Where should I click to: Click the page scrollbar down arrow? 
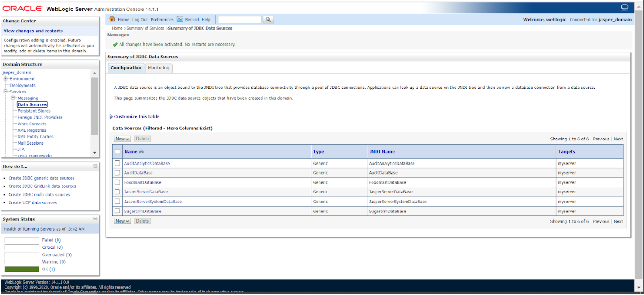pos(639,288)
